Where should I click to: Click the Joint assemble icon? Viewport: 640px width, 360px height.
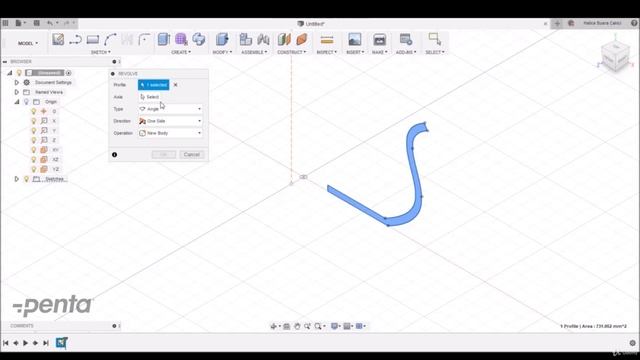tap(263, 39)
